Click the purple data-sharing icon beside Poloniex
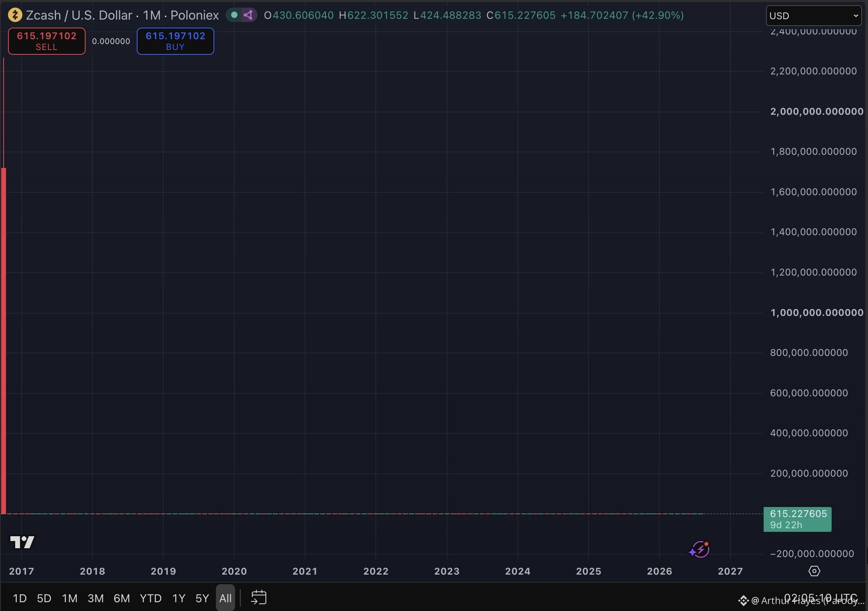 (x=248, y=15)
